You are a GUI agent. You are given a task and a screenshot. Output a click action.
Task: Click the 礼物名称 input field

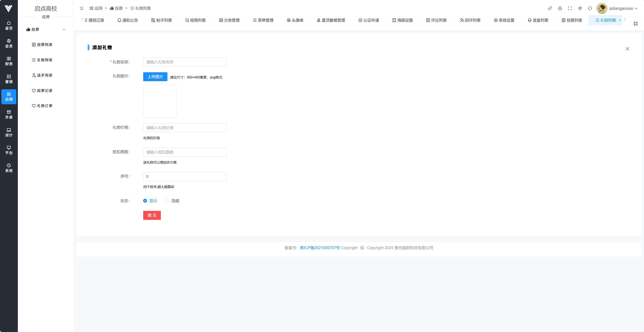[x=185, y=62]
